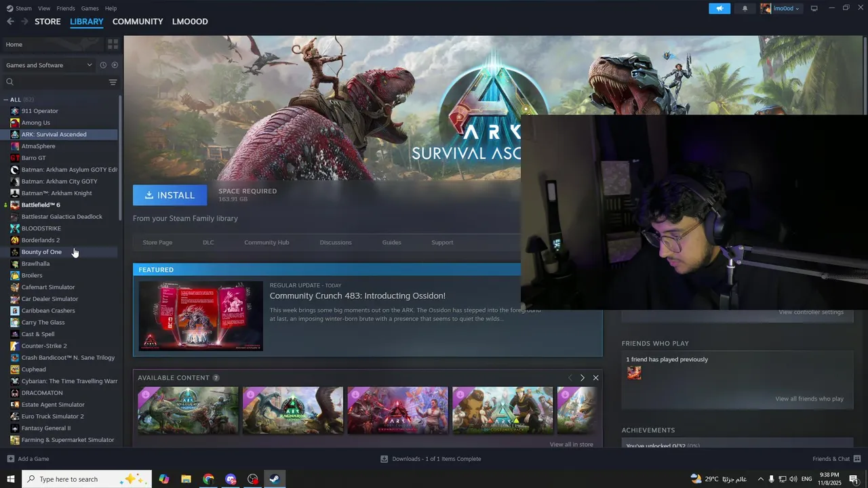
Task: Show hidden system tray icons
Action: (760, 479)
